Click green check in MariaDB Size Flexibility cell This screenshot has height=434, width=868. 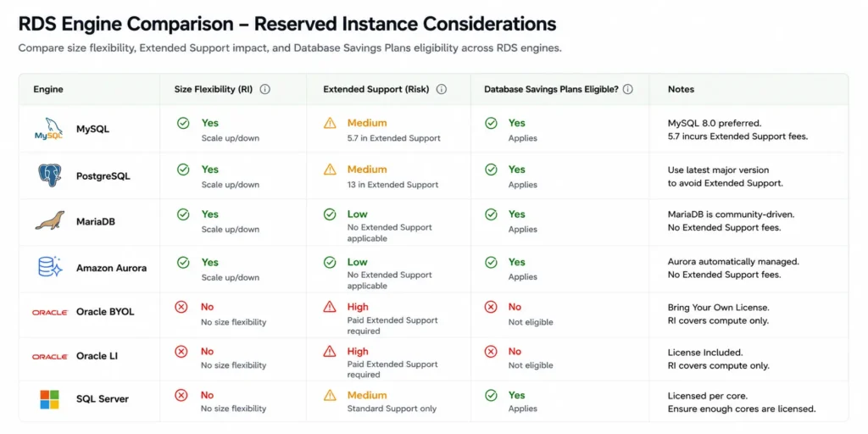click(183, 214)
